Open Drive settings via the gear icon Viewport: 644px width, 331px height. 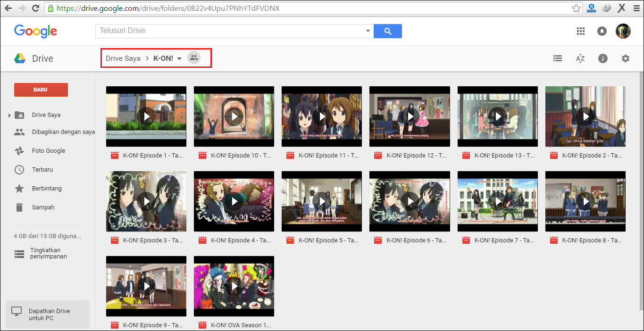click(625, 58)
